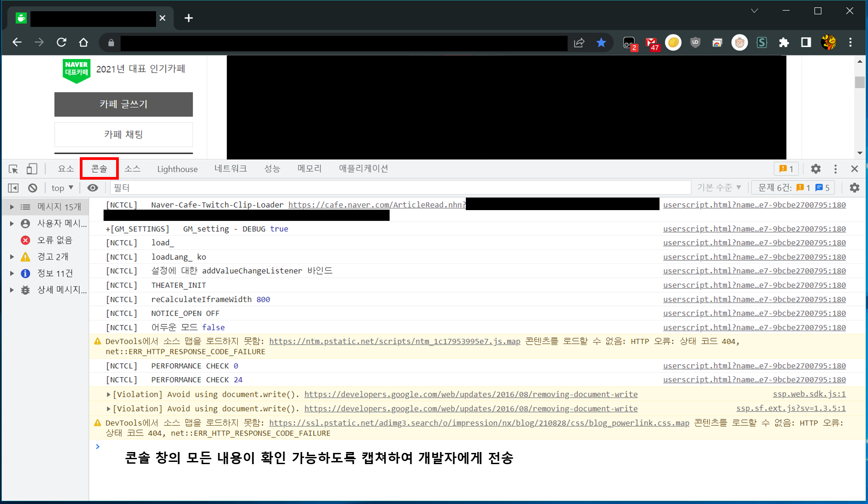Expand the 경고 2개 warnings group
The width and height of the screenshot is (868, 504).
pos(12,257)
